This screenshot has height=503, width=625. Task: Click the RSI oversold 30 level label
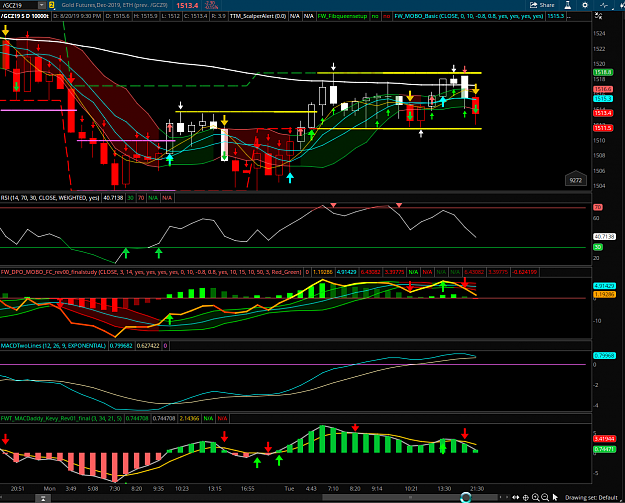(598, 247)
